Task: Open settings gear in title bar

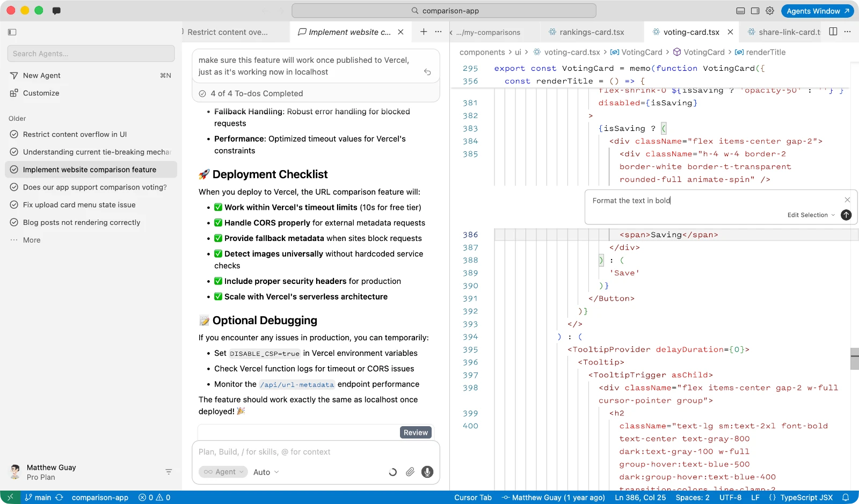Action: (770, 11)
